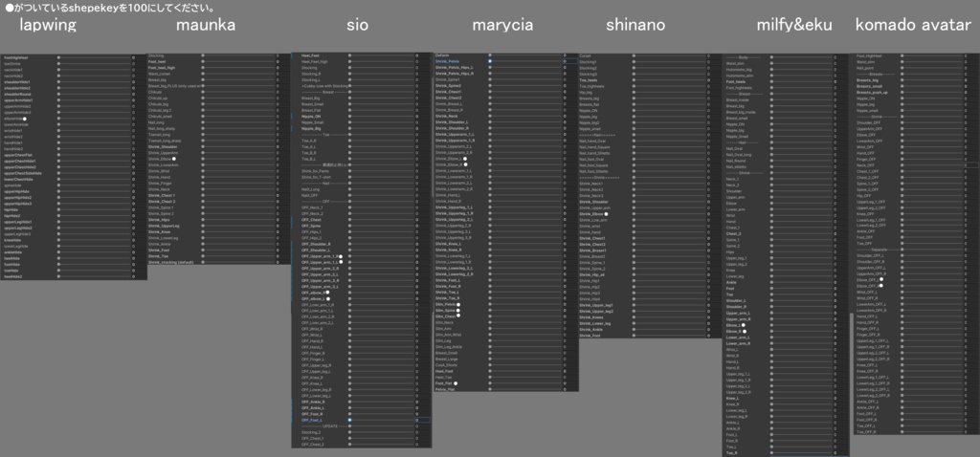Click the Foot_heels slider in milfy&eku list
Screen dimensions: 980x457
click(803, 82)
